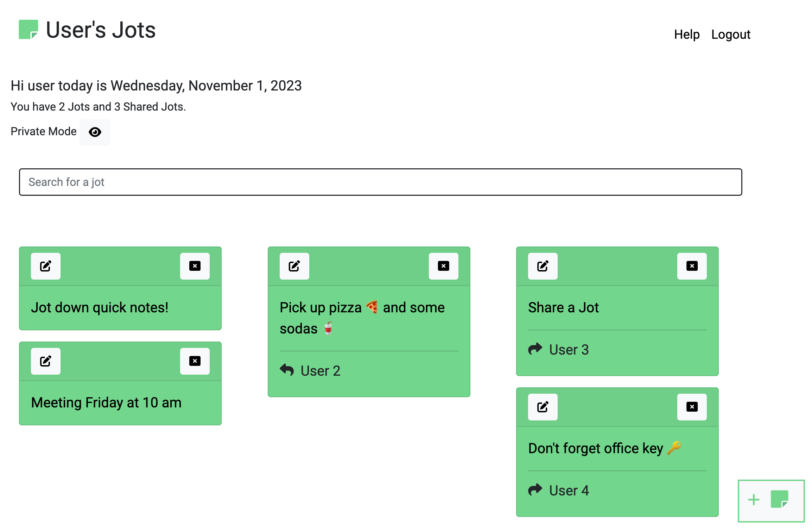
Task: Delete the "Share a Jot" note
Action: [692, 266]
